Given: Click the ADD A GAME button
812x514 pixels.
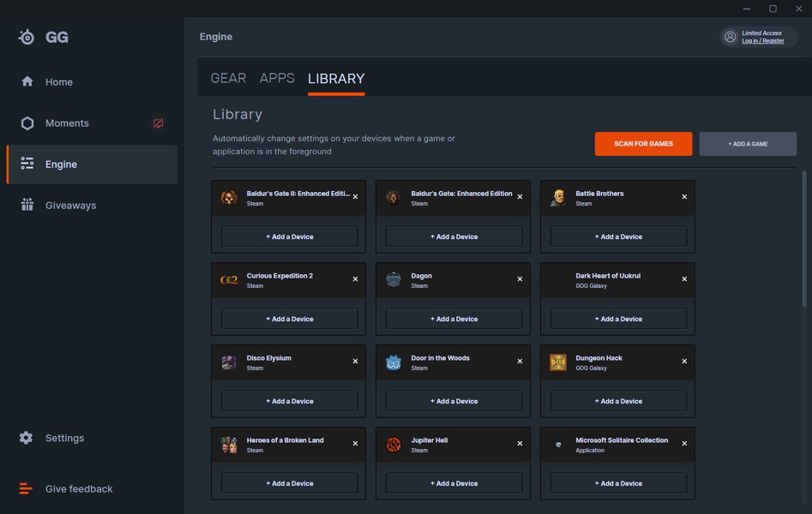Looking at the screenshot, I should 748,144.
